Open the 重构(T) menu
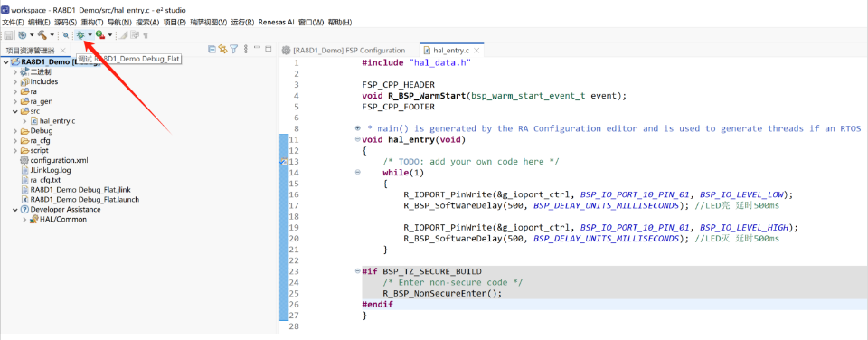Image resolution: width=868 pixels, height=340 pixels. click(92, 22)
